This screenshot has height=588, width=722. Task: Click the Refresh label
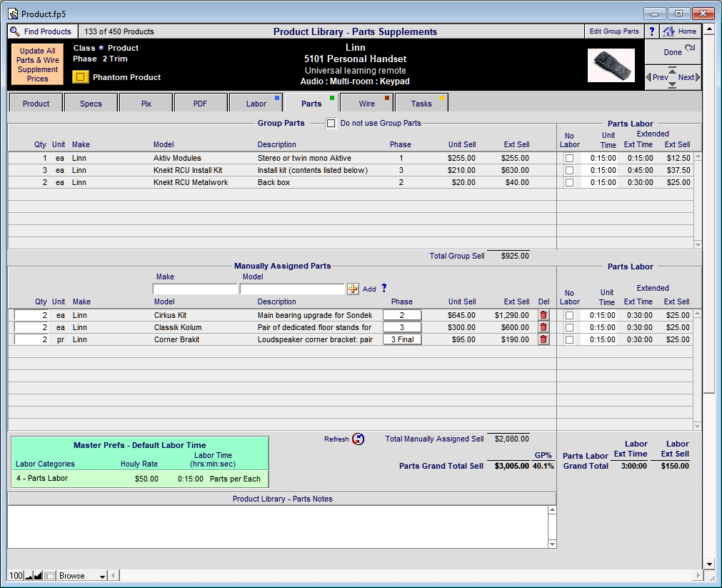[336, 439]
